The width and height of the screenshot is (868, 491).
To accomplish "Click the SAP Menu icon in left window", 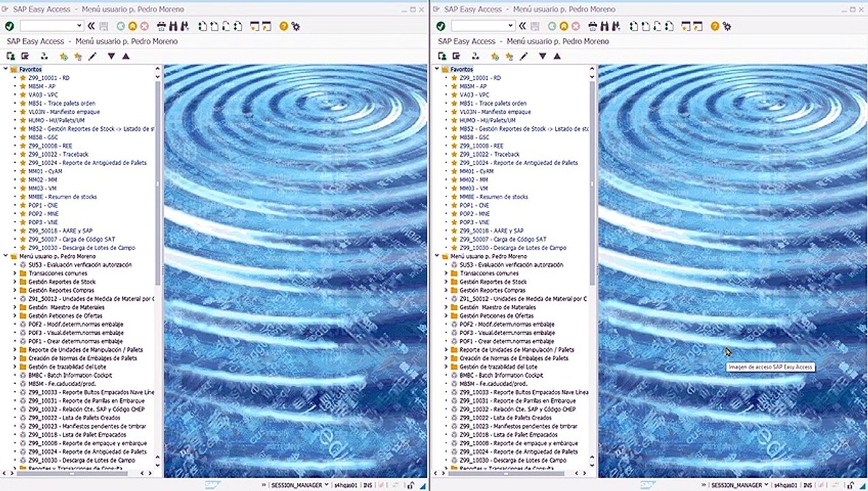I will 25,56.
